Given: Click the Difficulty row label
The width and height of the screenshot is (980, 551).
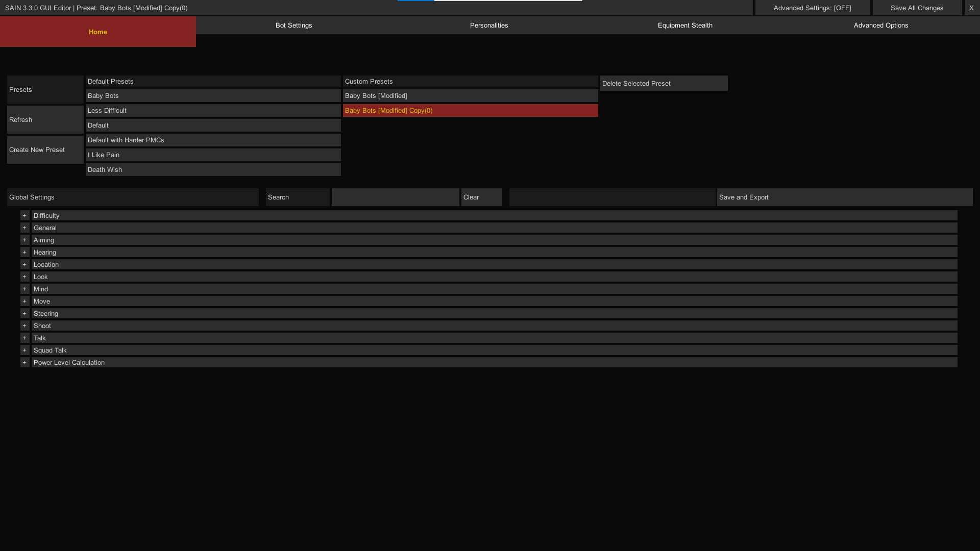Looking at the screenshot, I should (x=495, y=216).
